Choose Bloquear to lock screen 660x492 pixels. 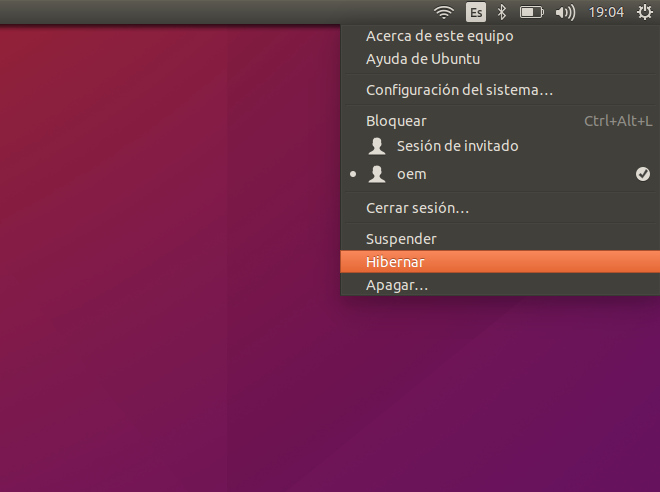[396, 121]
